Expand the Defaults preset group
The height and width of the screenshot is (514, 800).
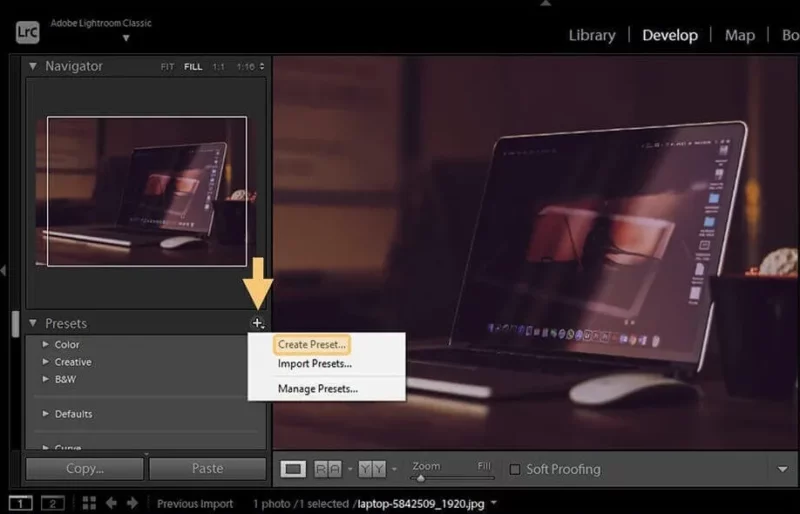click(45, 414)
